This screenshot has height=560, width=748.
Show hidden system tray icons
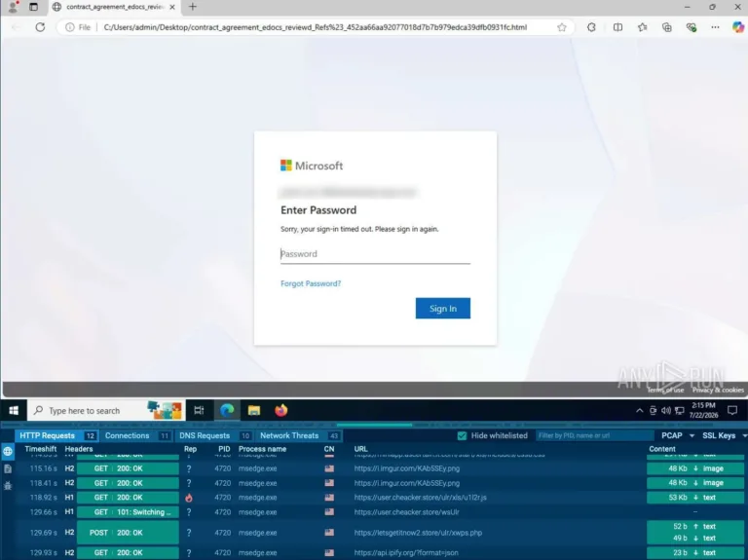coord(639,411)
